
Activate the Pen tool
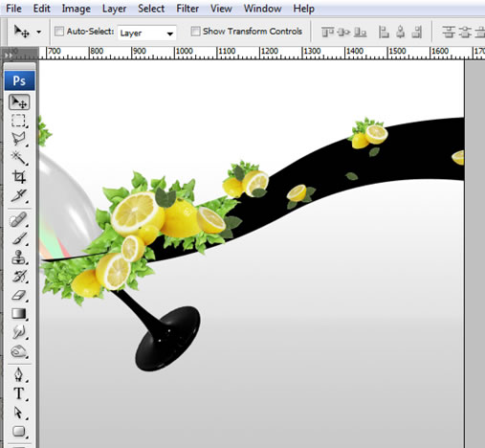click(x=18, y=374)
